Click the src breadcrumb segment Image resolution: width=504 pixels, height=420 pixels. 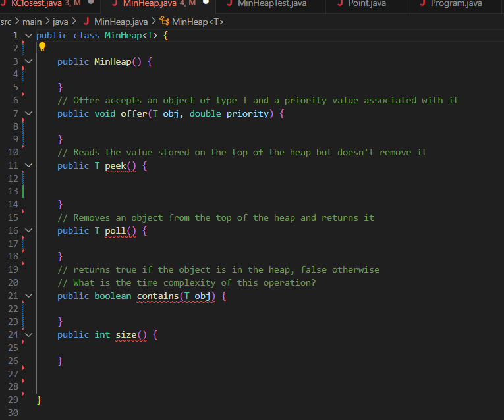point(6,22)
